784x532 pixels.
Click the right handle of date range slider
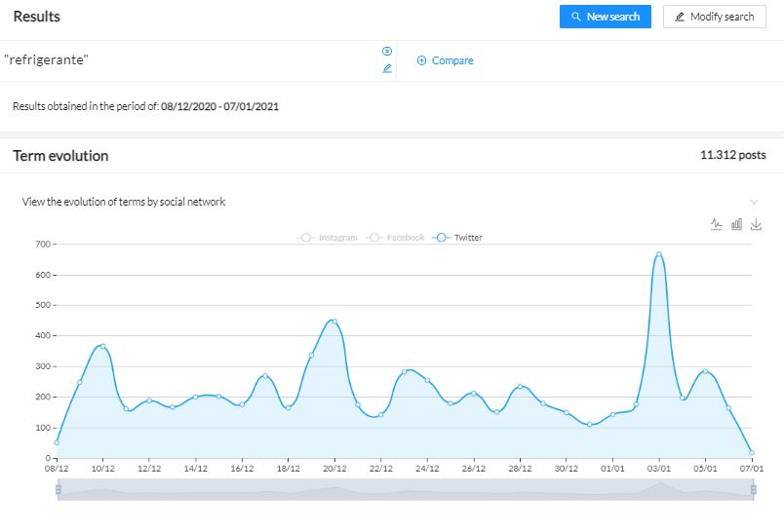pos(753,490)
